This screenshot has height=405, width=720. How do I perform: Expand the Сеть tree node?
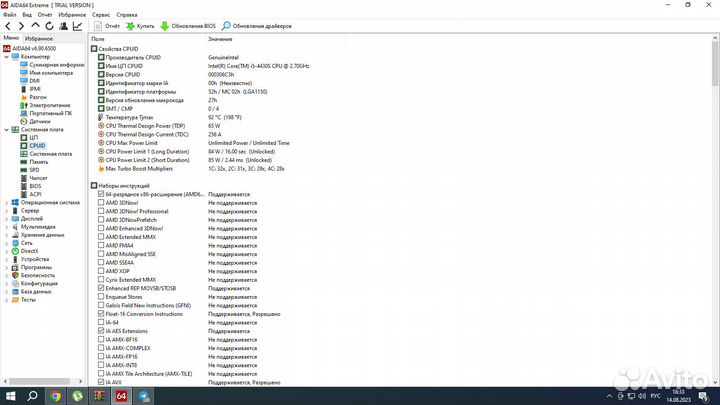tap(6, 243)
